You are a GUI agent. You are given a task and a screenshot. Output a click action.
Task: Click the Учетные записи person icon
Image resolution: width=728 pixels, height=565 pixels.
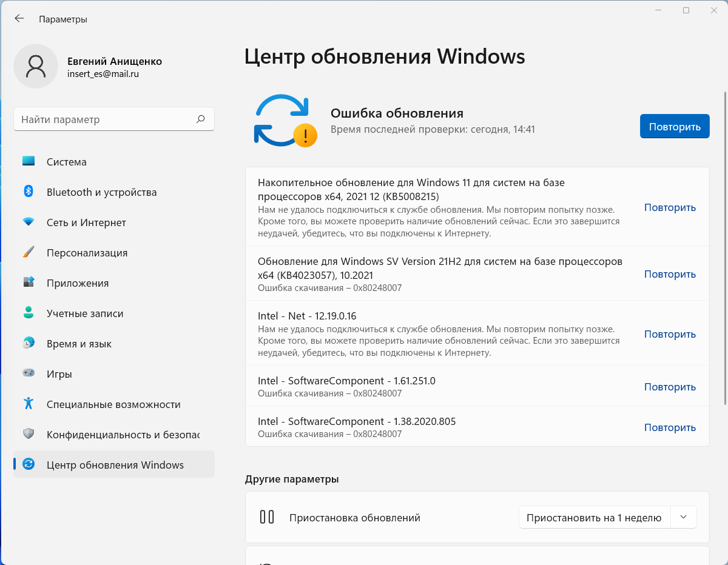29,313
